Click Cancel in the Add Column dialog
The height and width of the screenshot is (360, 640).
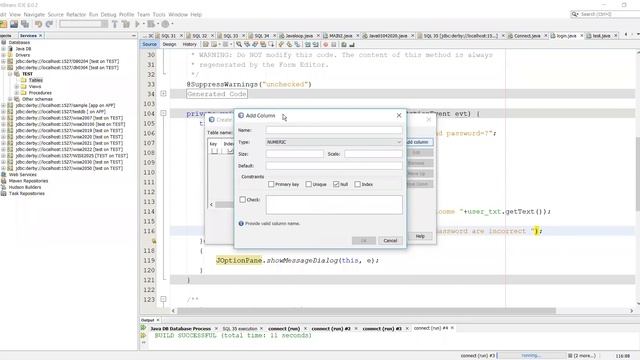point(390,240)
